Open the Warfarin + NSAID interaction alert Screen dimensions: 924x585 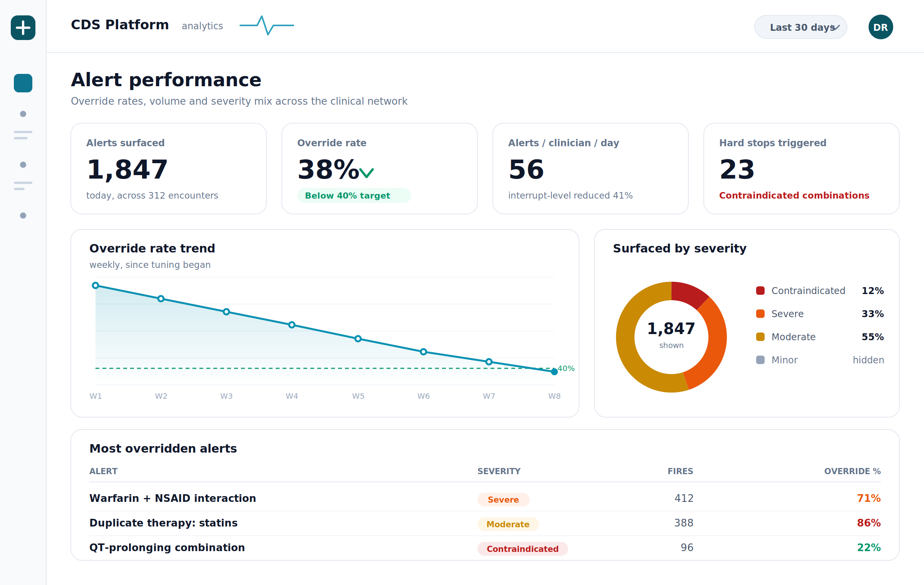[172, 498]
